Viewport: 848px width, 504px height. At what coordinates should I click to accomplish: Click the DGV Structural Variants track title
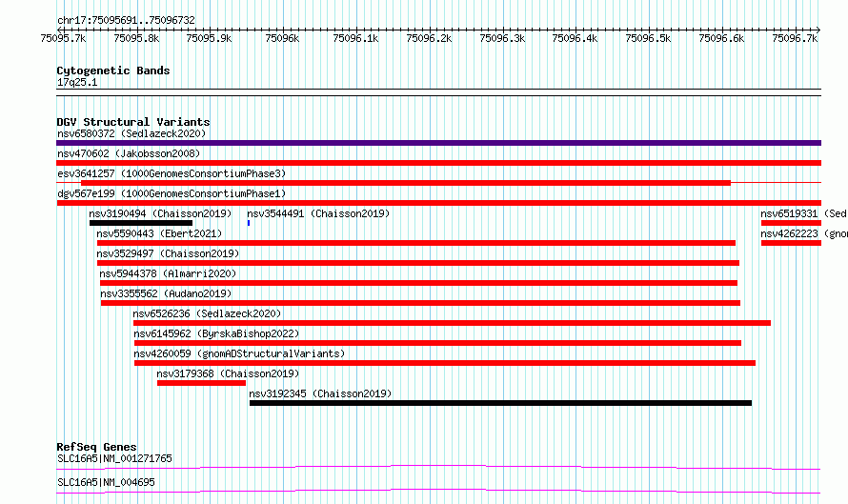pos(133,122)
